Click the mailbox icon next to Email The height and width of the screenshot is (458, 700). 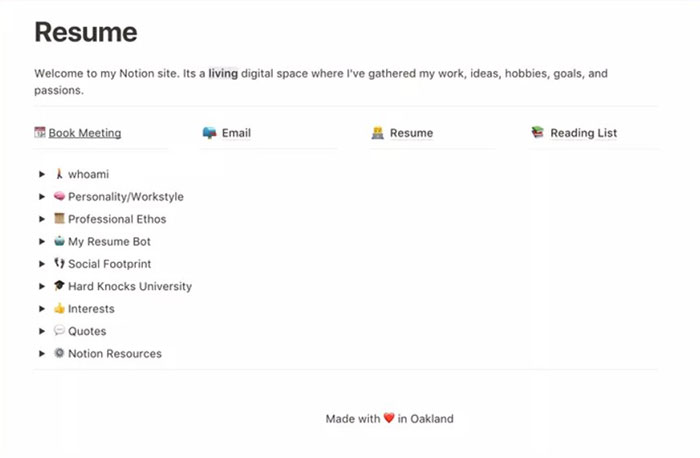coord(209,132)
